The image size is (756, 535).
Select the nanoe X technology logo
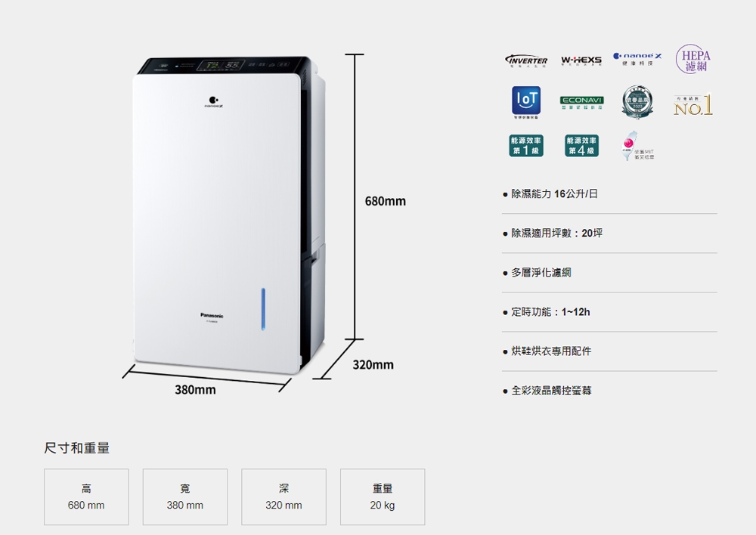[x=637, y=59]
